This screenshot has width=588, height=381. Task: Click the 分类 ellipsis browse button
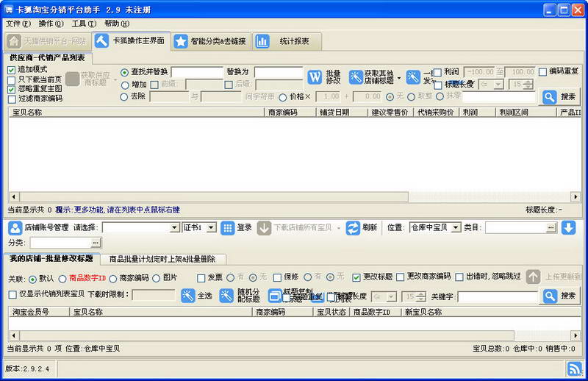point(96,243)
